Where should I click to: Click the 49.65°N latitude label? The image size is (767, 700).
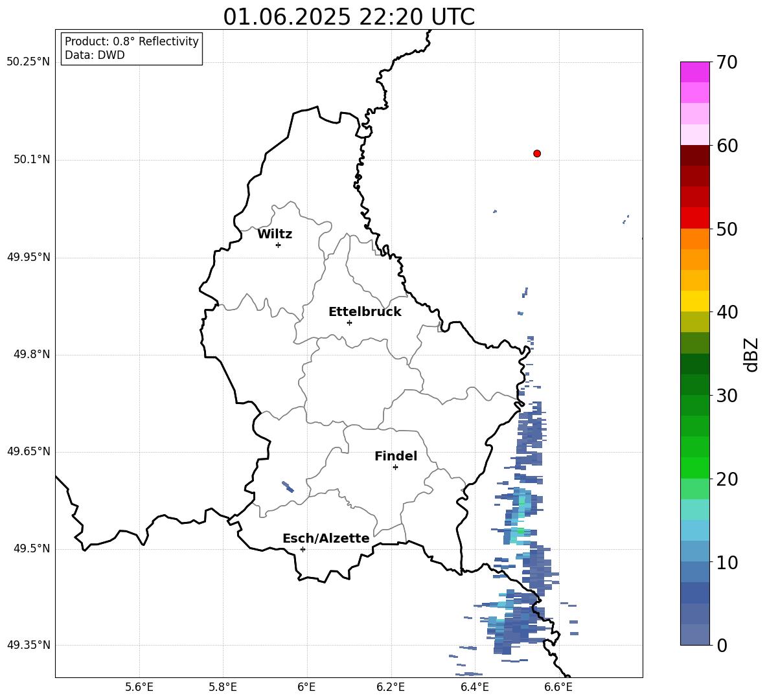(28, 451)
